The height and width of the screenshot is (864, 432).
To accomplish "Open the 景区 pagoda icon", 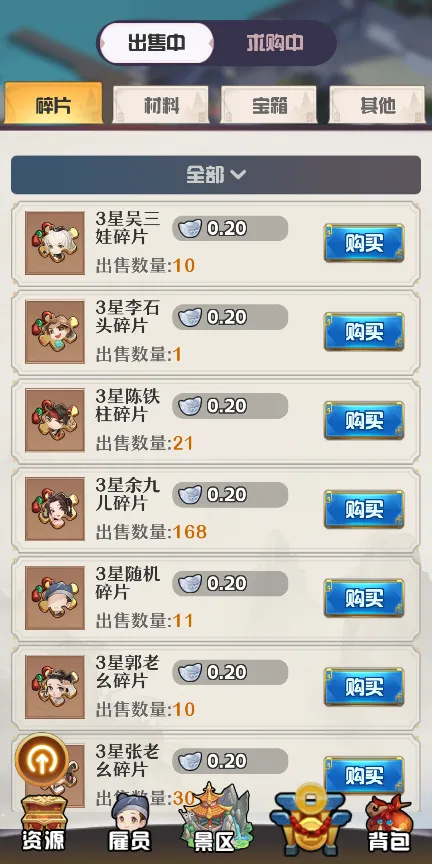I will [216, 821].
